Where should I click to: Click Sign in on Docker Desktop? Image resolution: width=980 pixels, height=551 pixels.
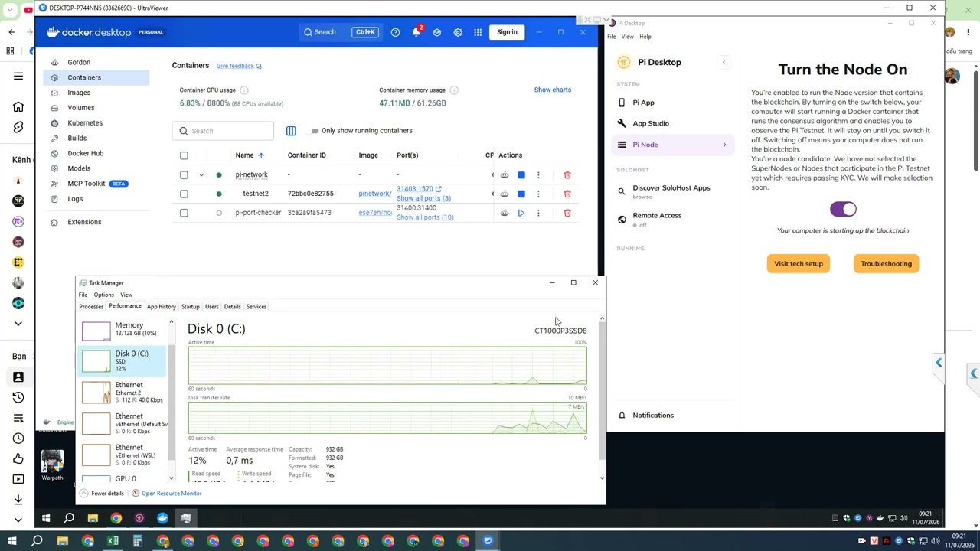tap(507, 32)
